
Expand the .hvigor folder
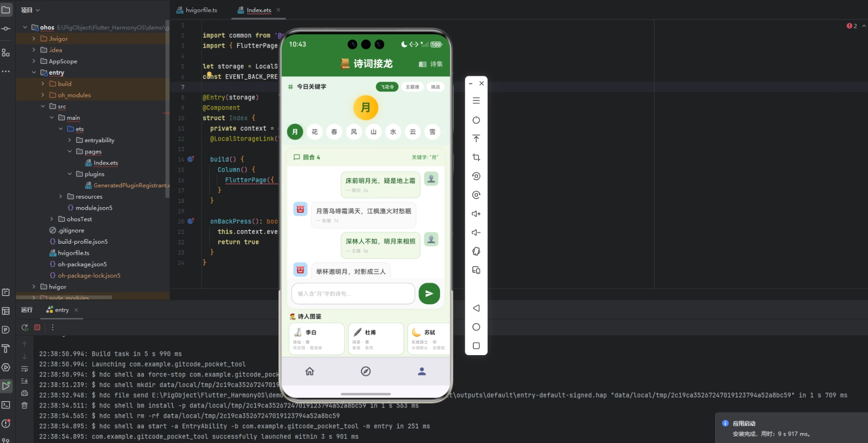tap(33, 39)
